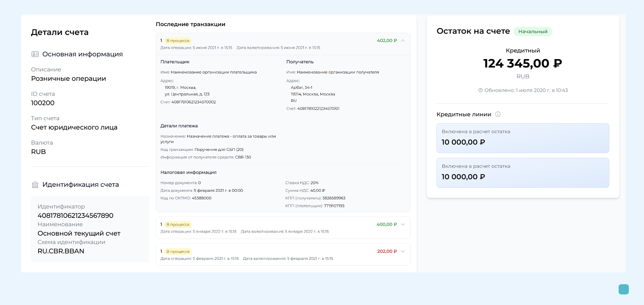Click the ID card icon beside Основная информация

35,54
